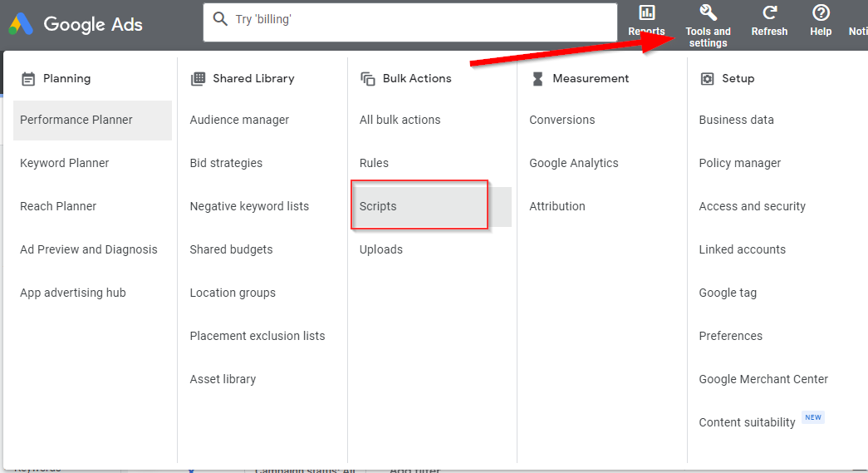Go to App advertising hub
868x473 pixels.
tap(73, 293)
